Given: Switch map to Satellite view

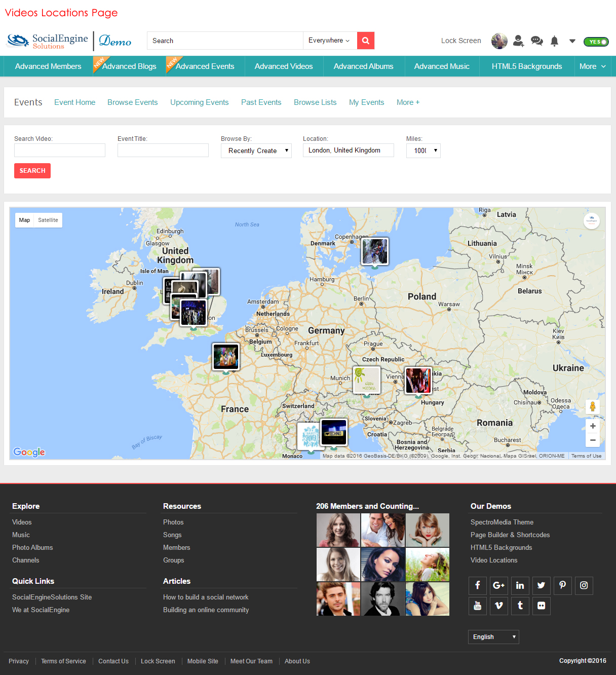Looking at the screenshot, I should (x=48, y=220).
